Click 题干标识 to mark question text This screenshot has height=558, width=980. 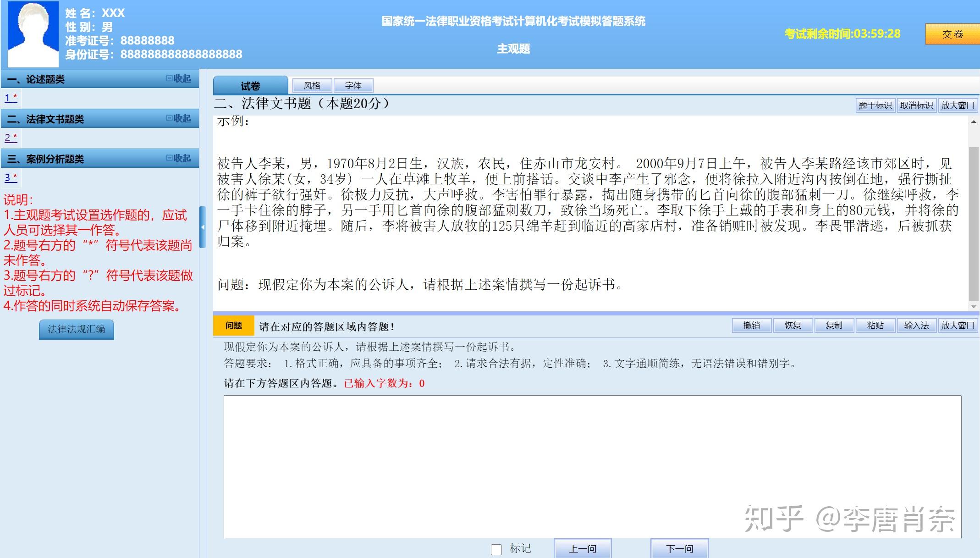(875, 105)
